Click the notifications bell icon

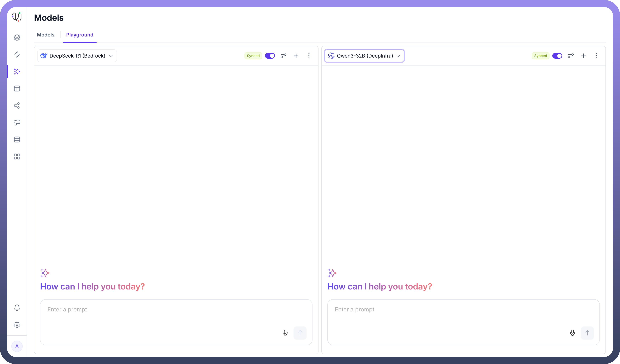[17, 307]
